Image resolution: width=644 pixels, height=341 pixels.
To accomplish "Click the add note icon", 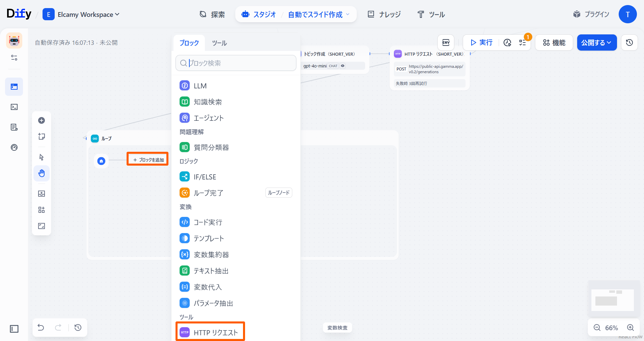I will (x=42, y=137).
